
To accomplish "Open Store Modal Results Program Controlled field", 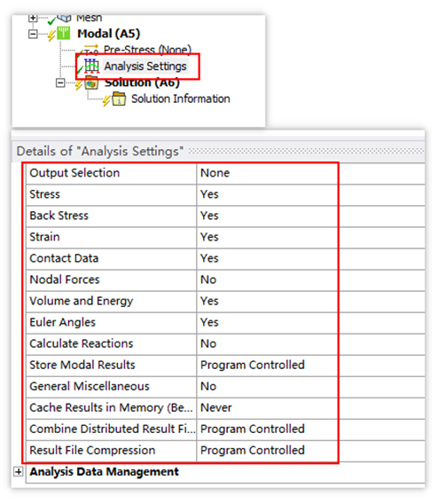I will click(x=267, y=366).
